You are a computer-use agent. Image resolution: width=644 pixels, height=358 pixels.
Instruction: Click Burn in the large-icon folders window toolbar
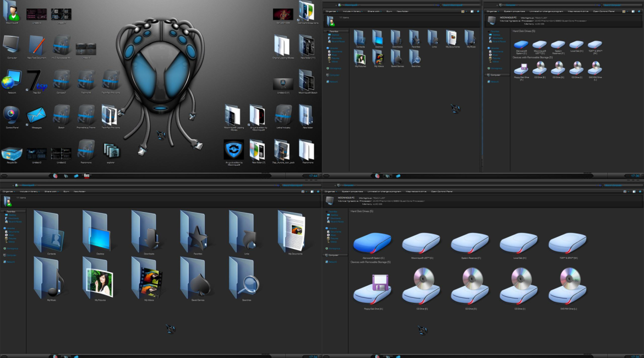(66, 191)
